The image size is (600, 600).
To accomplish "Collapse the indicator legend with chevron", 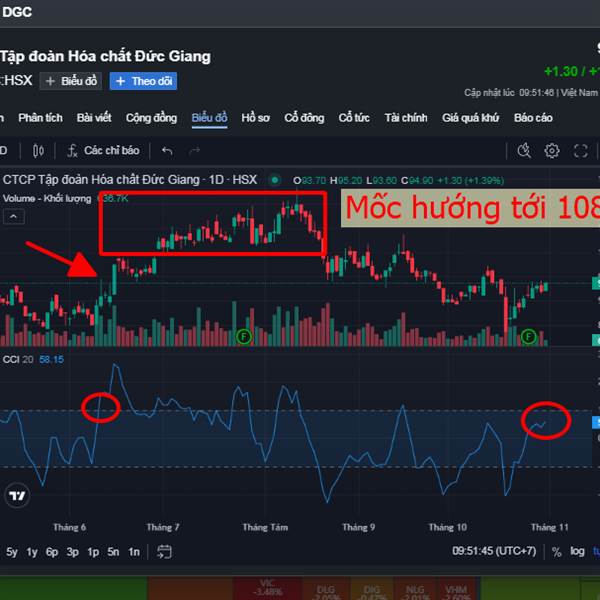I will tap(14, 217).
